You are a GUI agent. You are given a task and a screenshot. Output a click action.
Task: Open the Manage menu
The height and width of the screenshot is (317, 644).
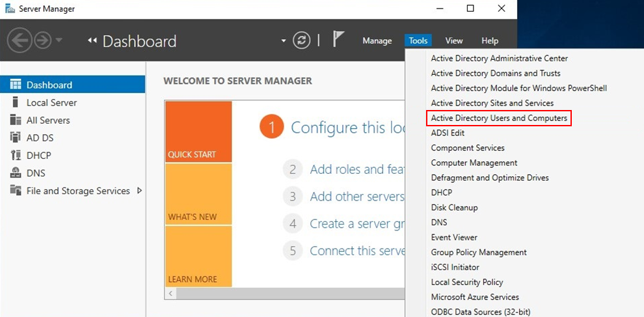pyautogui.click(x=377, y=41)
